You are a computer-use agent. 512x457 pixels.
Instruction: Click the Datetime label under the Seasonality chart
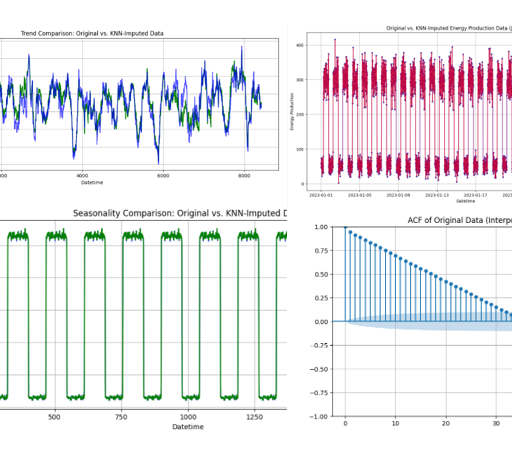[188, 427]
